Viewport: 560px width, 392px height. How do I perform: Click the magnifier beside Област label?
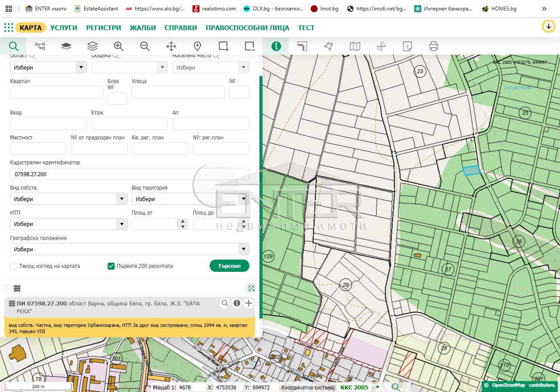[x=32, y=56]
